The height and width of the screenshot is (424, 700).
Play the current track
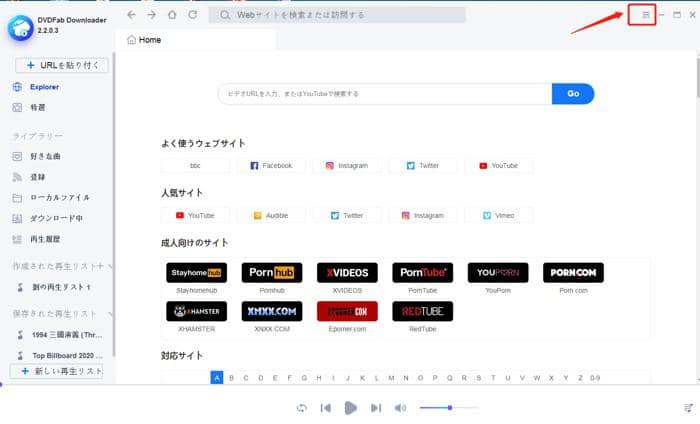350,408
